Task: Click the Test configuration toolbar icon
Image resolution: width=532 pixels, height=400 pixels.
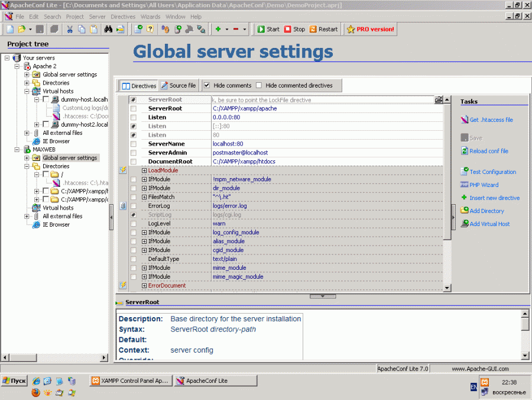Action: [x=138, y=29]
